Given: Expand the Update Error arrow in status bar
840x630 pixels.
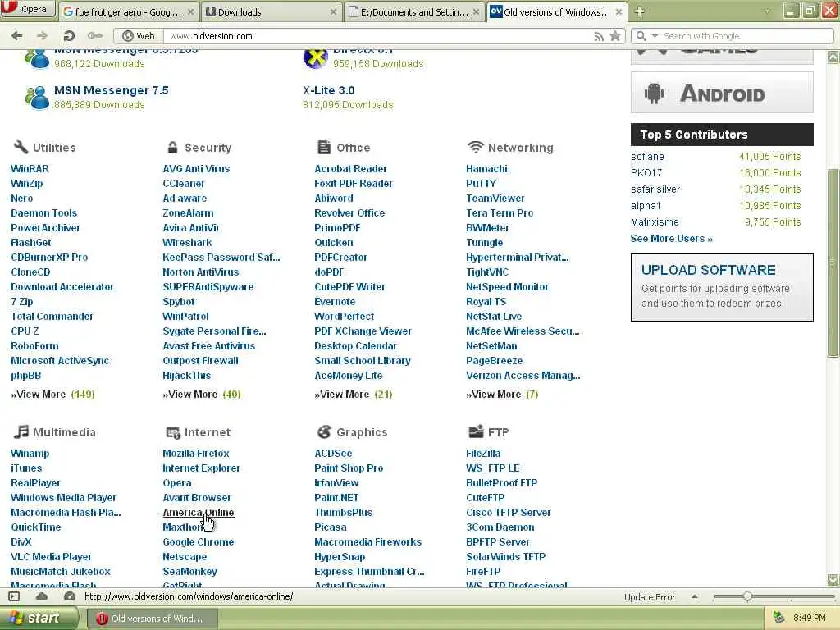Looking at the screenshot, I should [x=695, y=596].
